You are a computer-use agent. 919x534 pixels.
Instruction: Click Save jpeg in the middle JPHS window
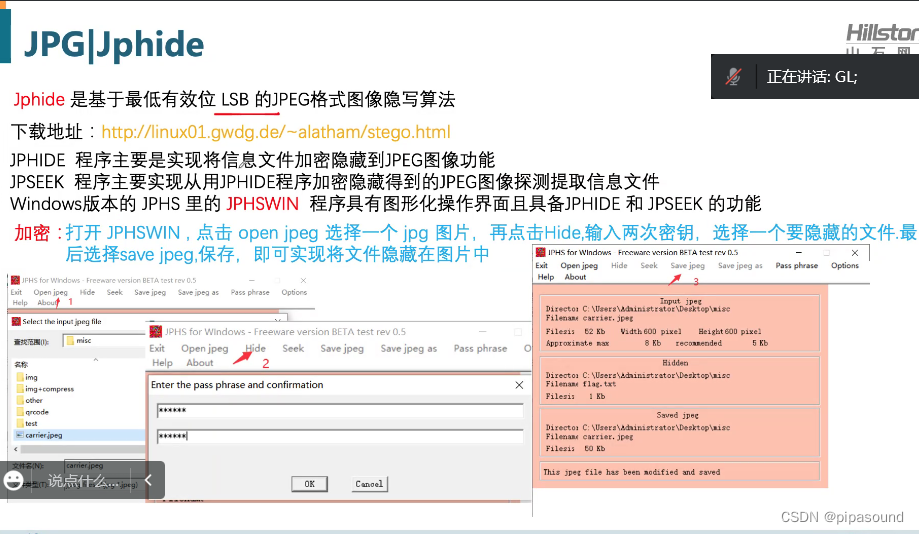tap(342, 348)
